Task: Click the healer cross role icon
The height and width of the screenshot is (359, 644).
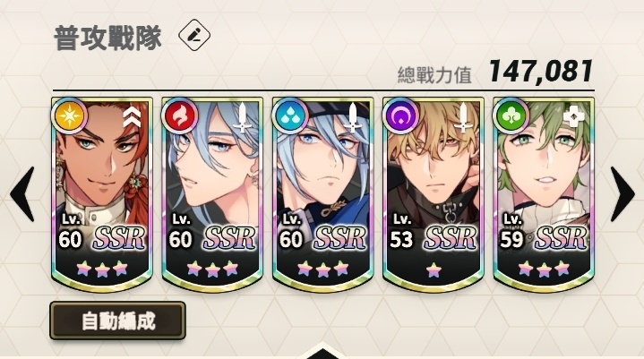Action: (x=573, y=117)
